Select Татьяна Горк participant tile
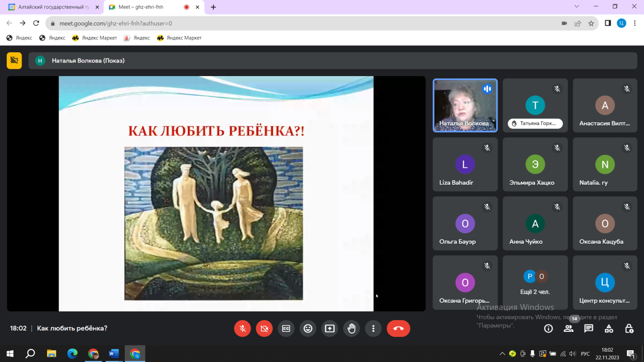The width and height of the screenshot is (644, 362). pos(535,105)
